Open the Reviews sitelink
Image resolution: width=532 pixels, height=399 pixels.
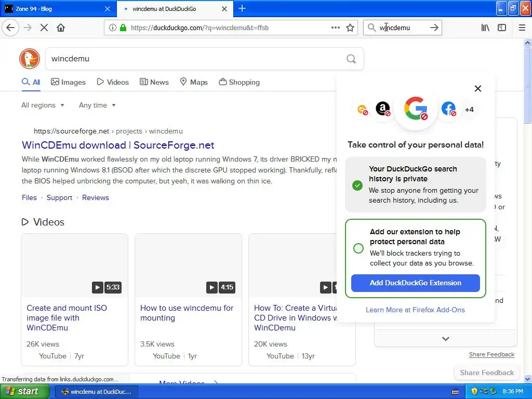(96, 198)
